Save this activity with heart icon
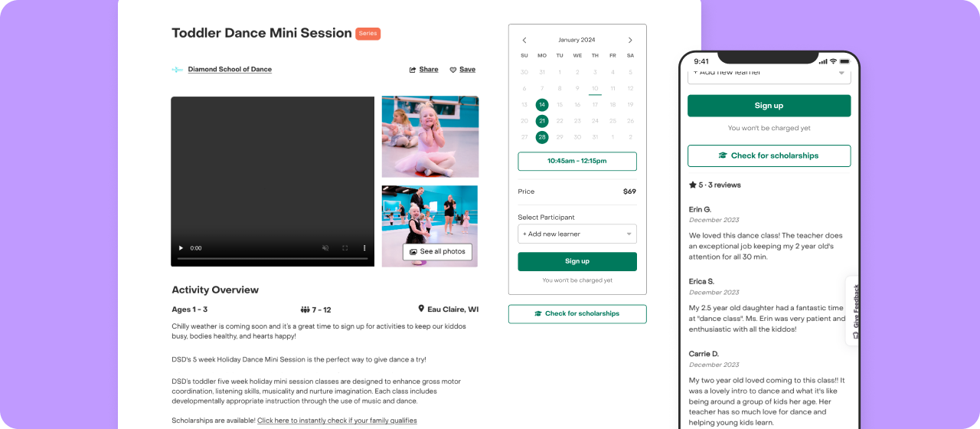This screenshot has height=429, width=980. [x=462, y=70]
